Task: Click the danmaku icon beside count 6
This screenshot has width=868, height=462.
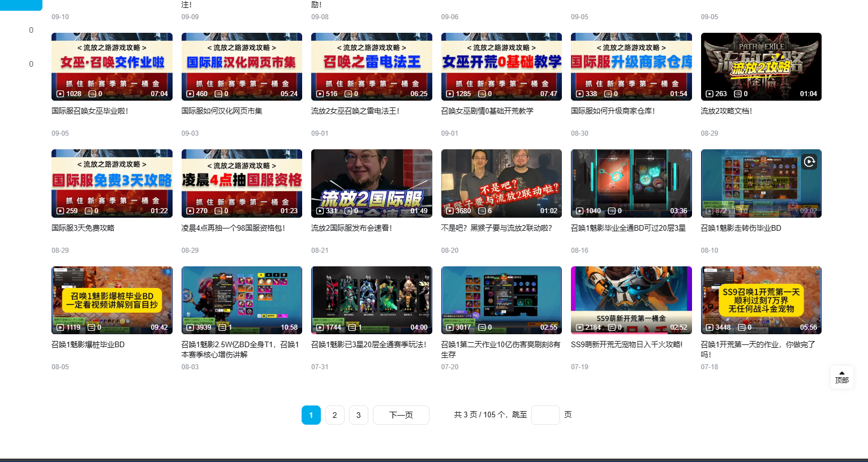Action: coord(482,211)
